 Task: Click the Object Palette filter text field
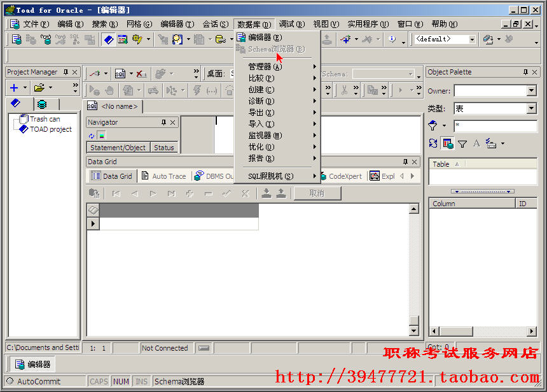[495, 125]
